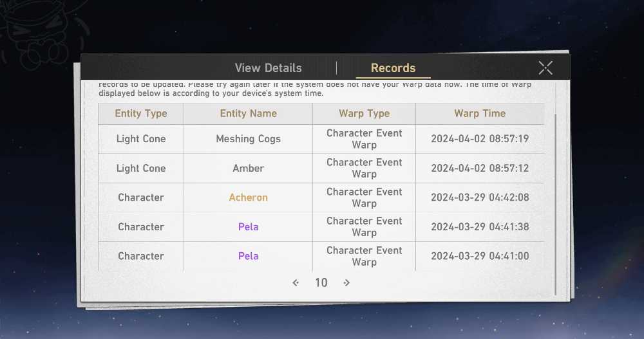
Task: Close the warp records dialog
Action: [545, 68]
